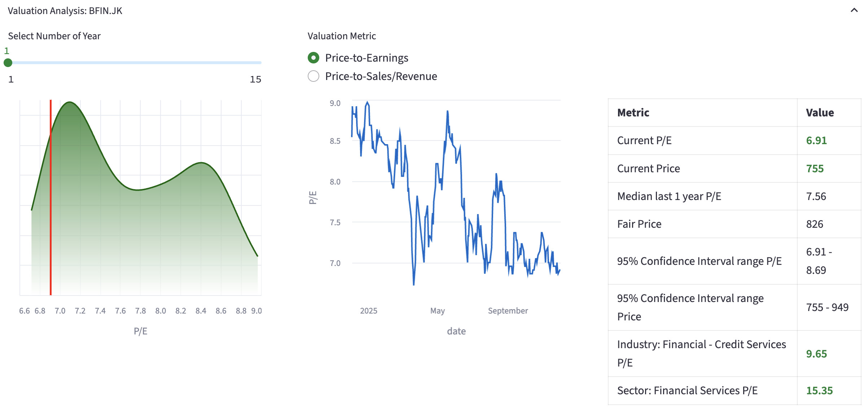Click the Current Price value 755
Viewport: 868px width, 413px height.
[815, 169]
